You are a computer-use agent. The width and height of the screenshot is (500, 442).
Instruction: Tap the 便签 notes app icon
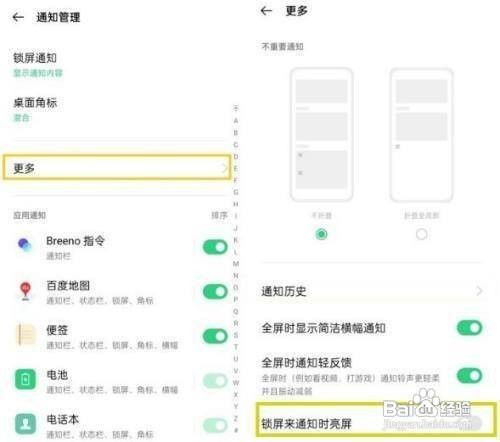(25, 335)
